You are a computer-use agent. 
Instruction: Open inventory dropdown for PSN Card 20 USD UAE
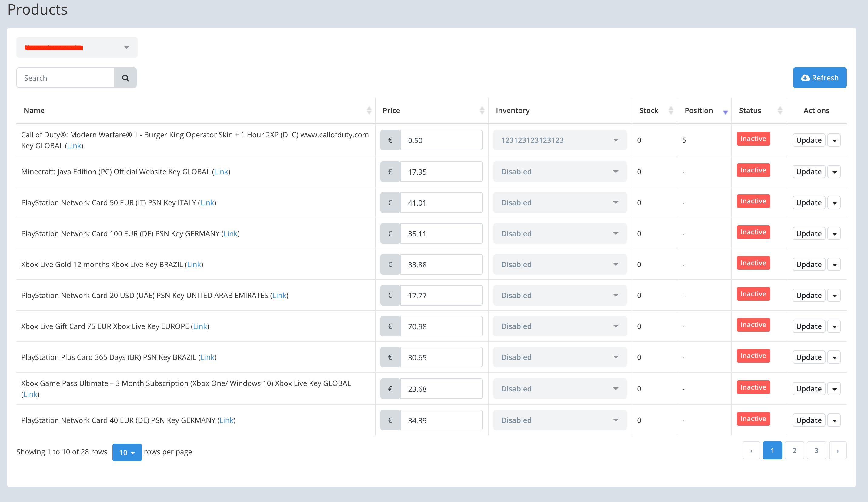[560, 295]
